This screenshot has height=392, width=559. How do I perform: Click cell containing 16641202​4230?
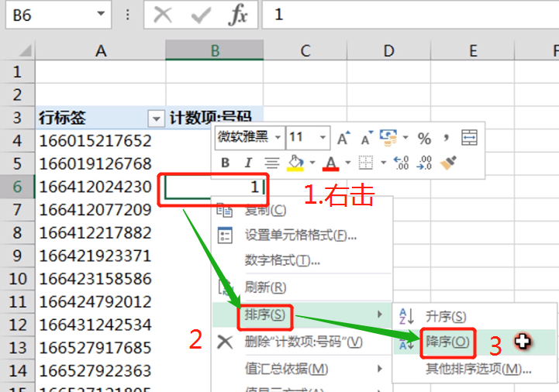(101, 187)
